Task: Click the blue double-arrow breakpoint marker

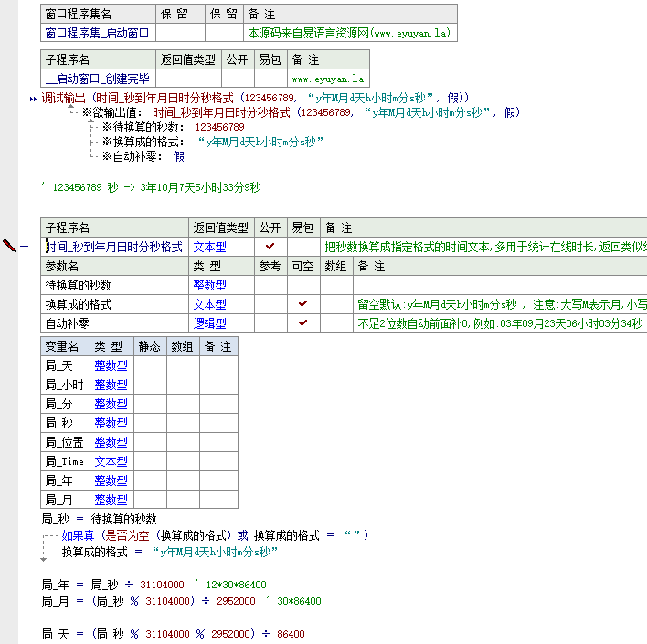Action: [33, 99]
